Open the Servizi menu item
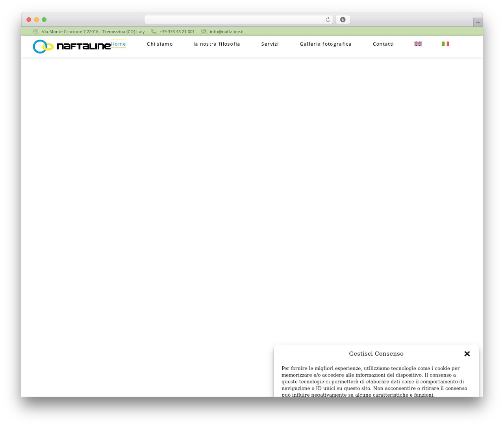 [270, 44]
